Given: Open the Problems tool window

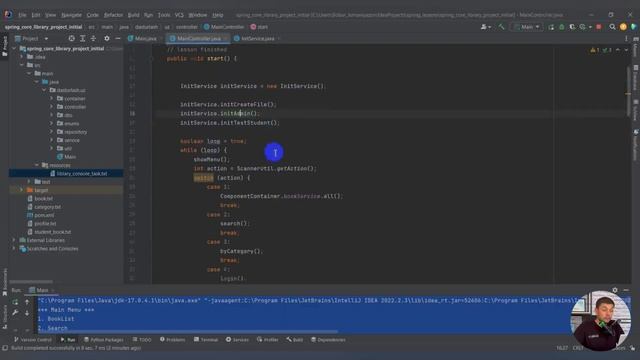Looking at the screenshot, I should pos(173,340).
